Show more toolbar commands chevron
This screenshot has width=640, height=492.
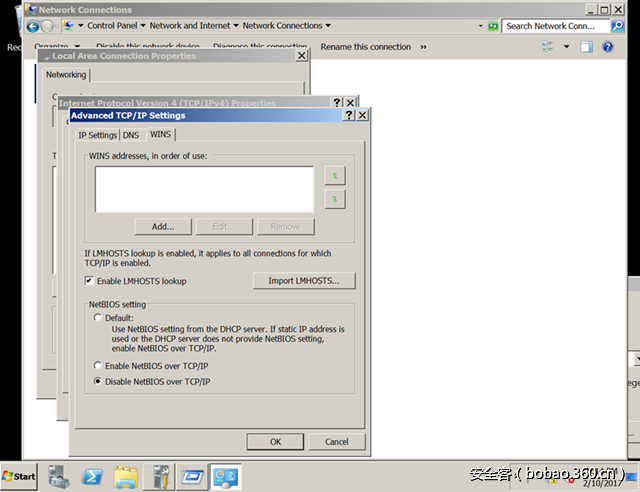pyautogui.click(x=424, y=47)
